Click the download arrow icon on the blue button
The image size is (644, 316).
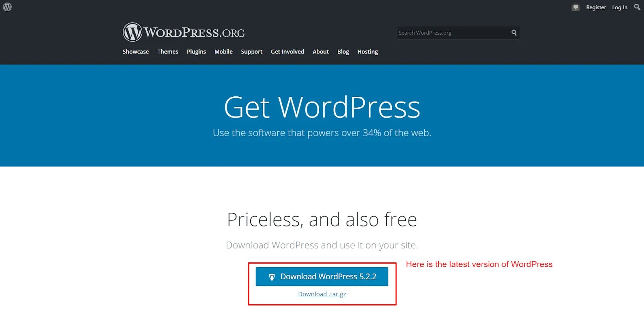(x=272, y=277)
